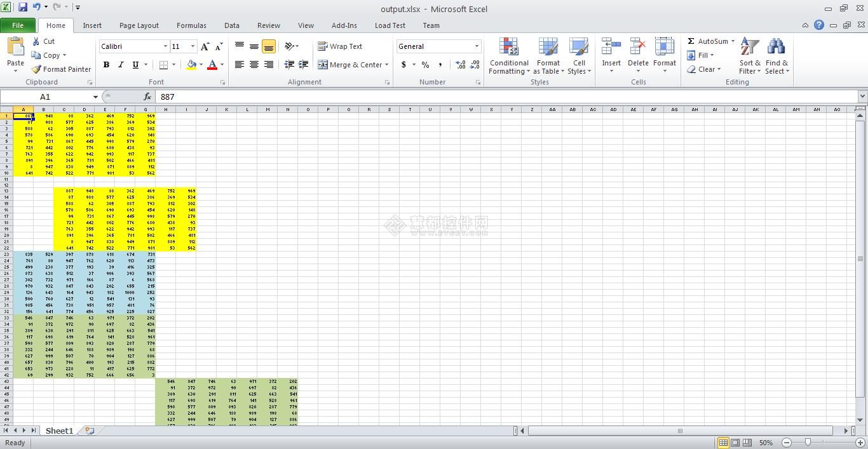Open the General number format dropdown

(x=477, y=46)
